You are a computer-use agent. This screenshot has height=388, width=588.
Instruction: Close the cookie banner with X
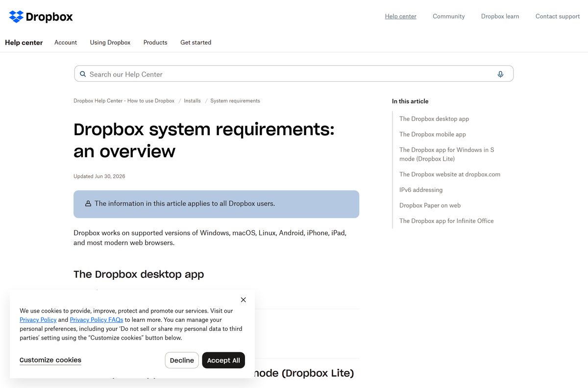point(244,300)
